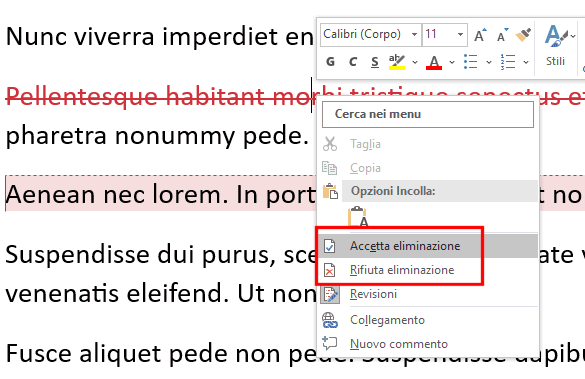
Task: Expand the font size 11 dropdown
Action: pos(460,35)
